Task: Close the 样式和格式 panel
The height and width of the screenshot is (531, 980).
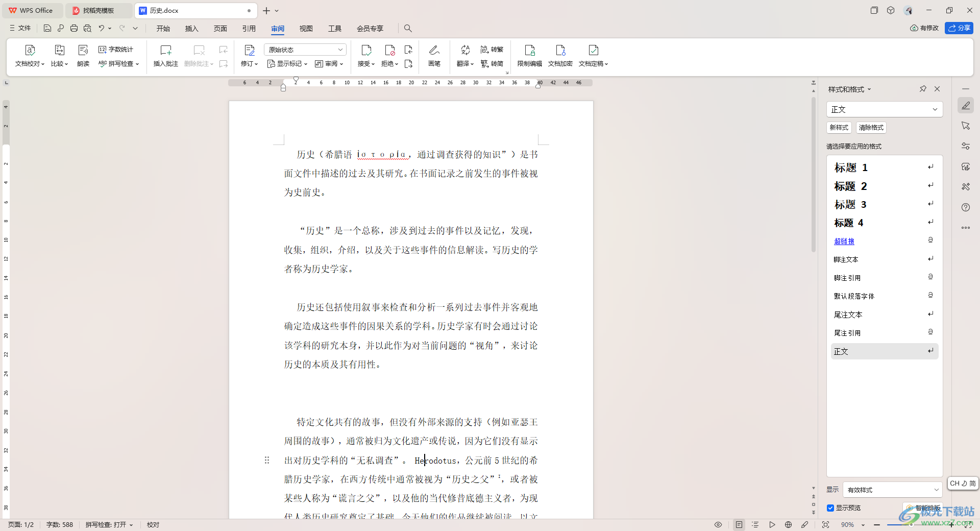Action: (x=937, y=89)
